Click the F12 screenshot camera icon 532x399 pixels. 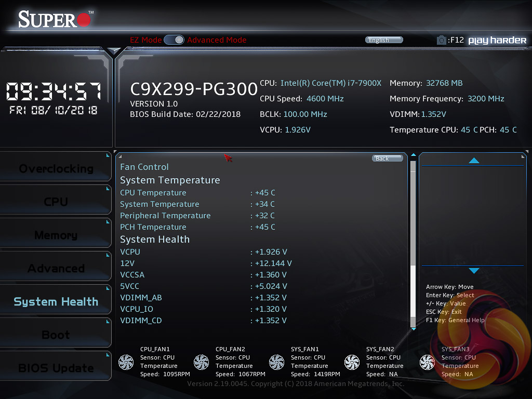click(x=441, y=40)
